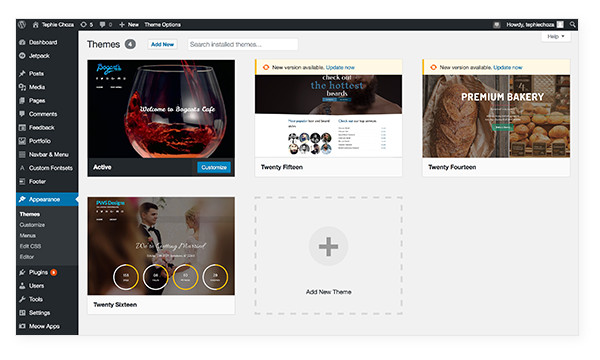Select the Twenty Fourteen bakery thumbnail
The image size is (600, 360).
(496, 116)
